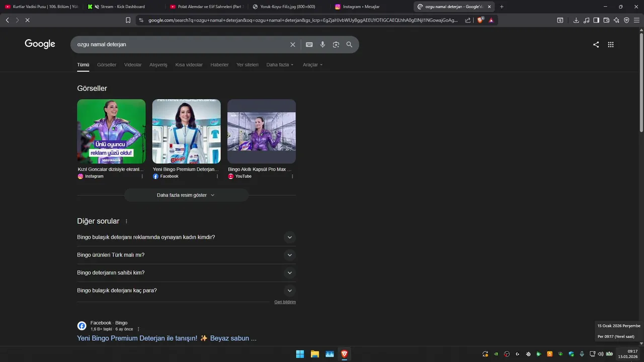Open the browser hamburger main menu

point(636,20)
